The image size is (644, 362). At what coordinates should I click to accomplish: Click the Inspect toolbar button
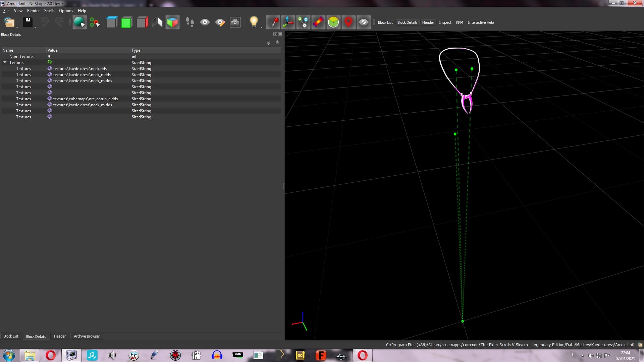[x=445, y=22]
